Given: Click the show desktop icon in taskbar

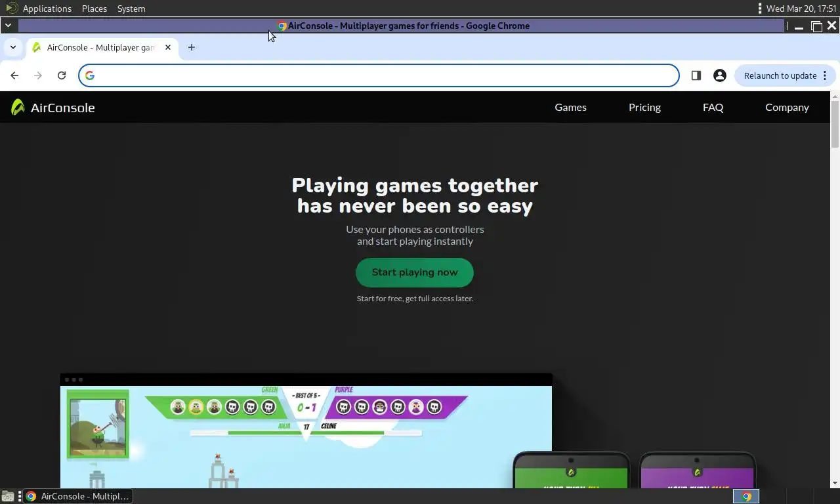Looking at the screenshot, I should click(8, 496).
